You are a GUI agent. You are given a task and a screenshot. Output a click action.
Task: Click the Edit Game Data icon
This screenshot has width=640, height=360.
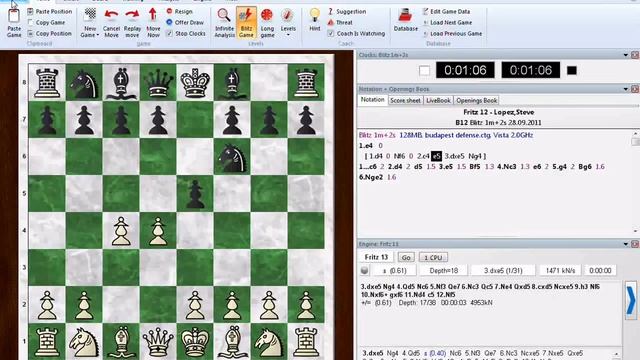(426, 11)
